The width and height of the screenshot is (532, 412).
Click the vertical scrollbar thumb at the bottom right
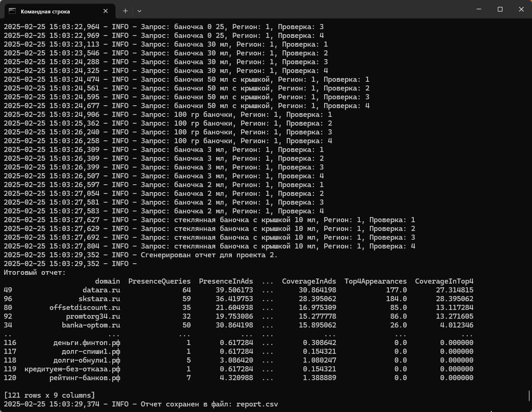(529, 395)
